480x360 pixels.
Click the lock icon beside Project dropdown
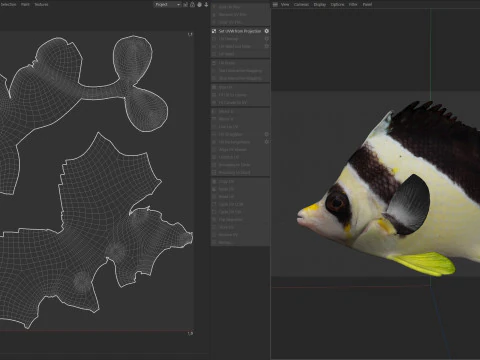tap(192, 4)
